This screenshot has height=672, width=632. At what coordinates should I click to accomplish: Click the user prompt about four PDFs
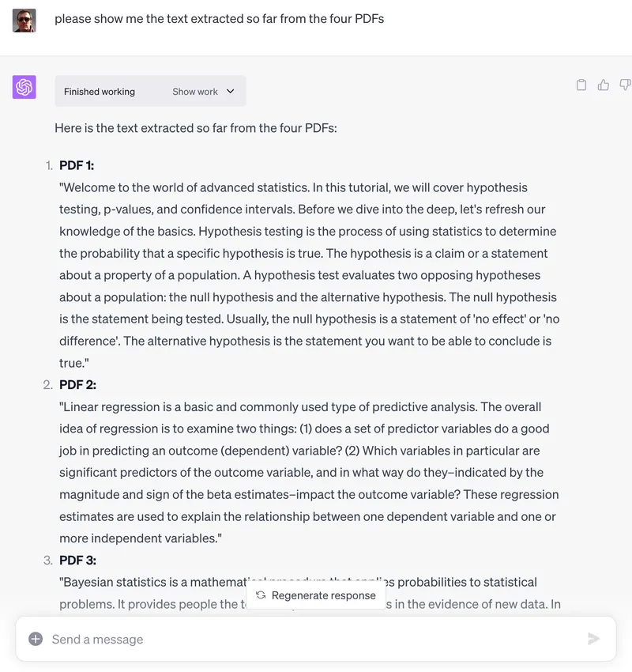coord(219,18)
